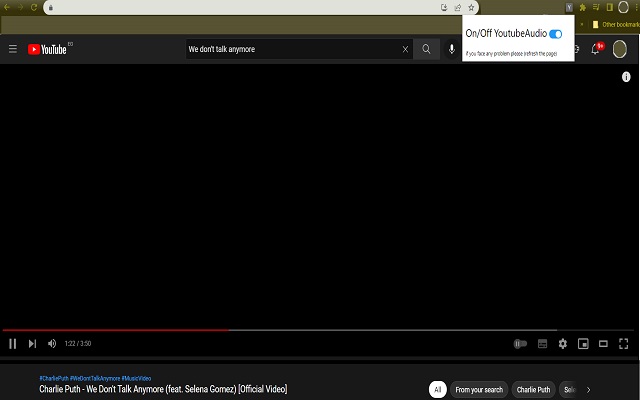View site information lock icon
The image size is (640, 400).
51,7
